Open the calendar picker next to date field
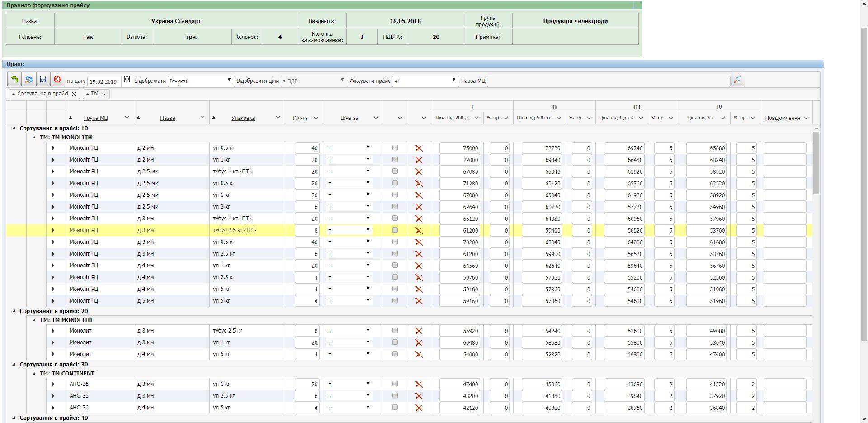The image size is (868, 423). (127, 80)
